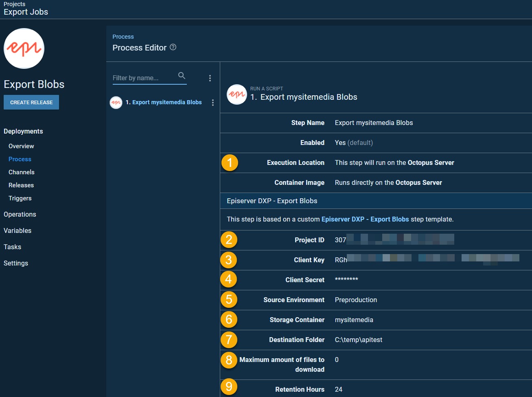Select Triggers in the Deployments section
The image size is (532, 397).
tap(20, 198)
